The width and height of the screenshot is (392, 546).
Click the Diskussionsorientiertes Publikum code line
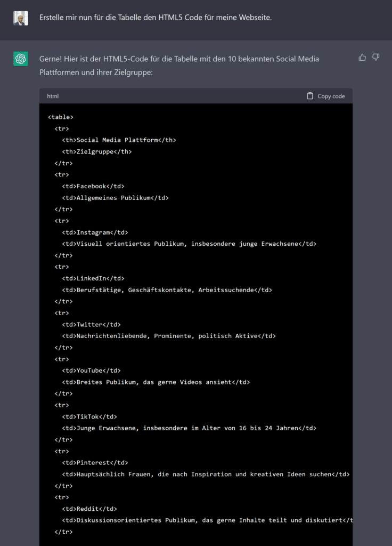coord(207,520)
